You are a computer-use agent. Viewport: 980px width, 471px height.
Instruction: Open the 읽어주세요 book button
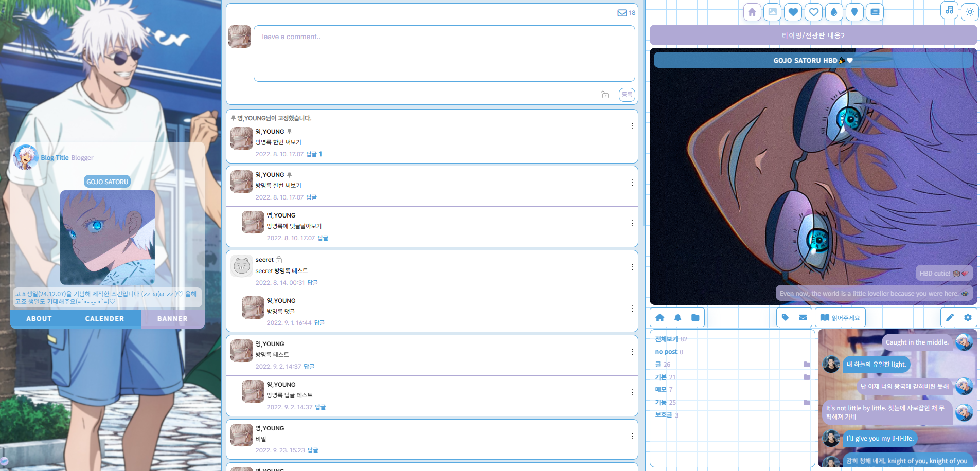click(x=840, y=317)
